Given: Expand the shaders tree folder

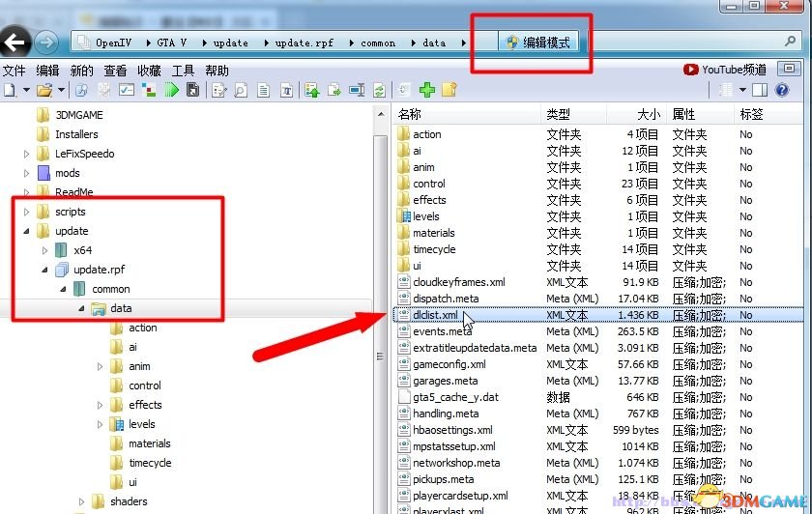Looking at the screenshot, I should [x=81, y=501].
